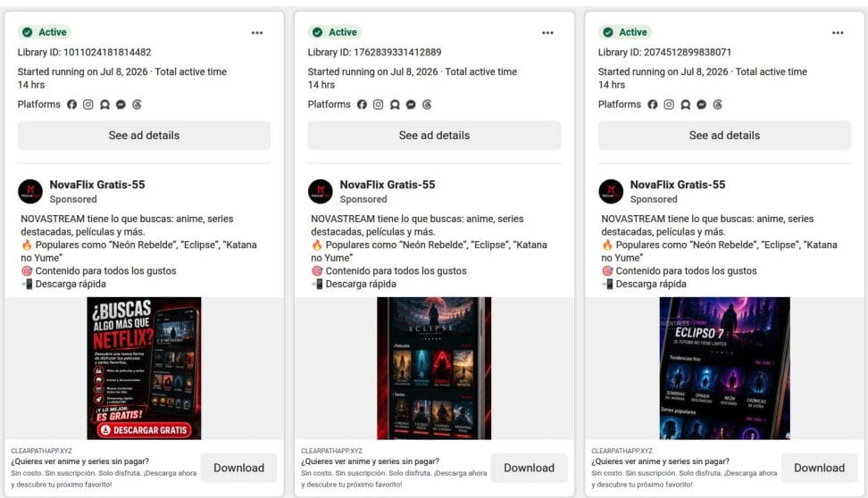Click 'Started running on Jul 8, 2026' in ad 2074512899838071
The height and width of the screenshot is (498, 868).
coord(664,71)
